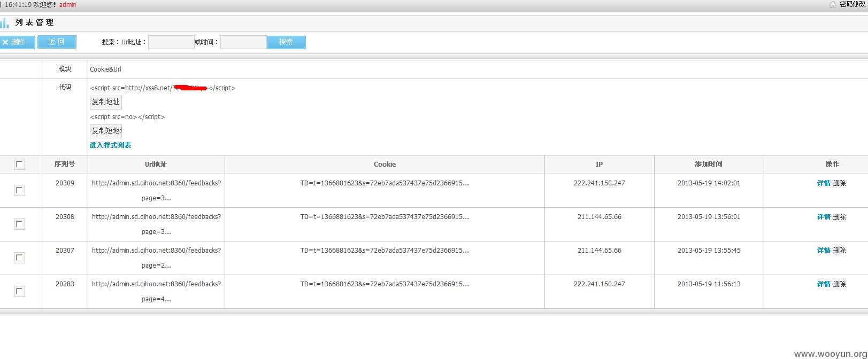Open the 进入样式列表 link
The height and width of the screenshot is (359, 868).
(110, 145)
